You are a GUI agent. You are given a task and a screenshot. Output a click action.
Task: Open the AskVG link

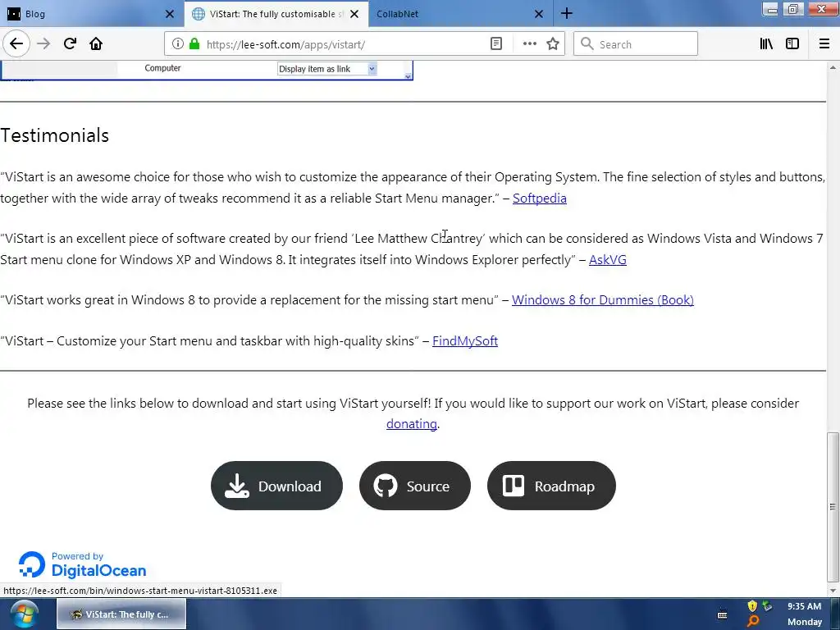coord(608,260)
